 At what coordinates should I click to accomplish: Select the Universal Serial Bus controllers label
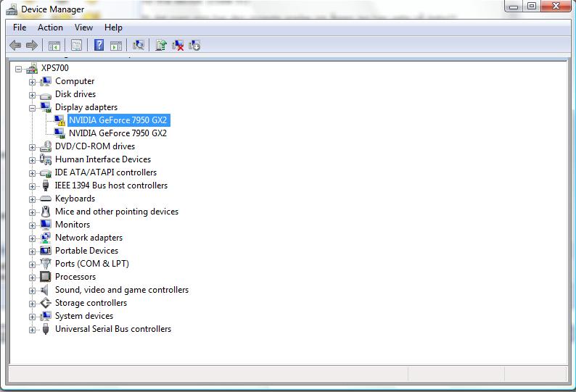click(x=113, y=329)
